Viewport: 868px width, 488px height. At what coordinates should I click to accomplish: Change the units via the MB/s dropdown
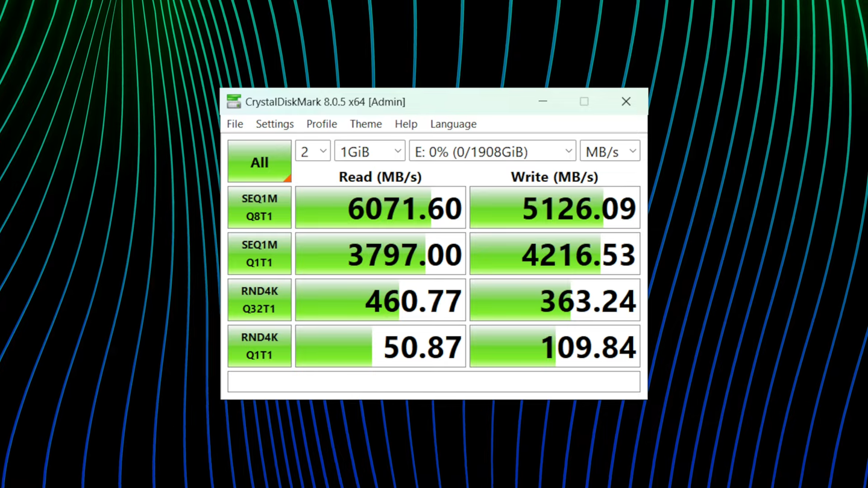[609, 151]
